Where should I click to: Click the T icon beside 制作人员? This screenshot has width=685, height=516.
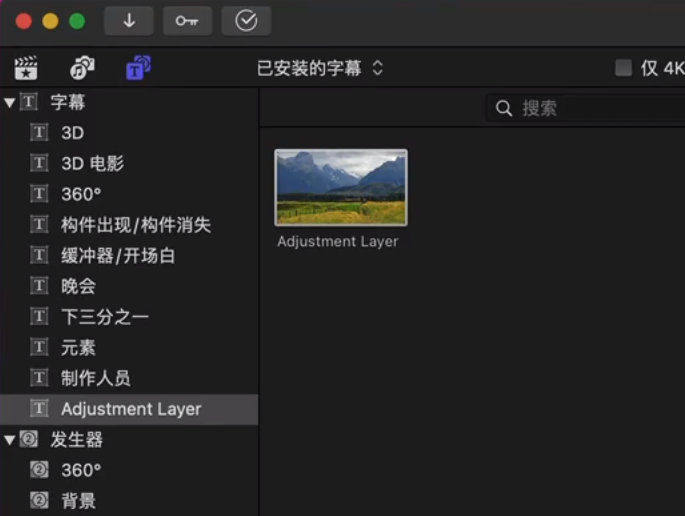39,378
